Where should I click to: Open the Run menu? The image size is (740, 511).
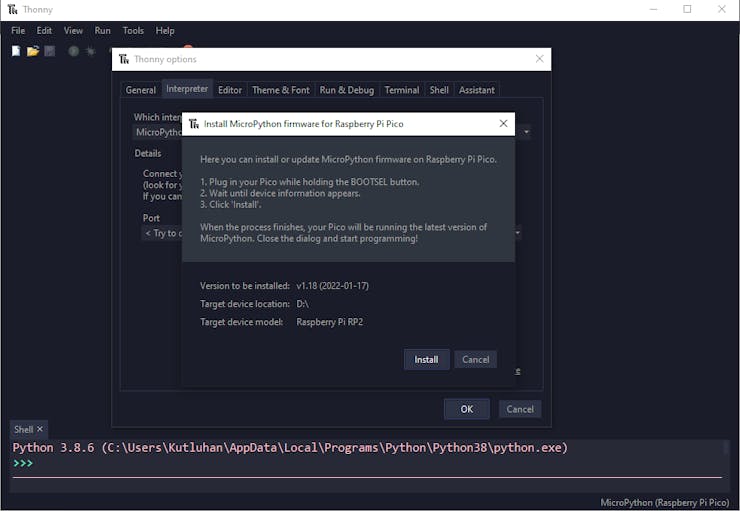tap(102, 31)
